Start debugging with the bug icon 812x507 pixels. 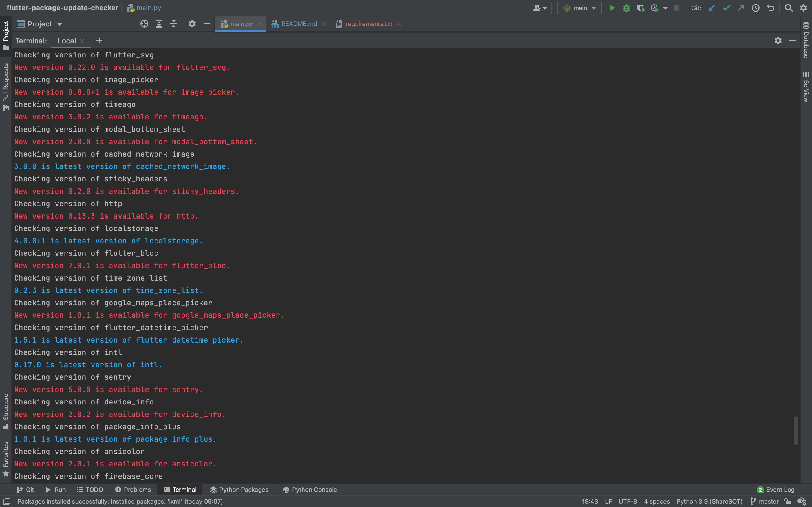[626, 8]
